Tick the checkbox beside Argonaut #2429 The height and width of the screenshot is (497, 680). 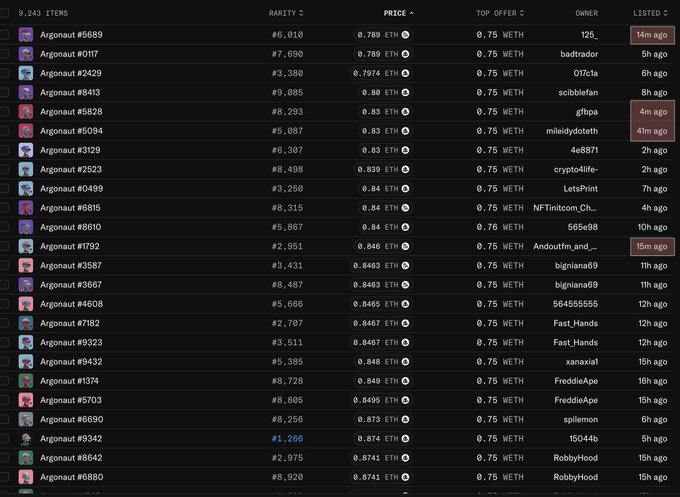4,73
